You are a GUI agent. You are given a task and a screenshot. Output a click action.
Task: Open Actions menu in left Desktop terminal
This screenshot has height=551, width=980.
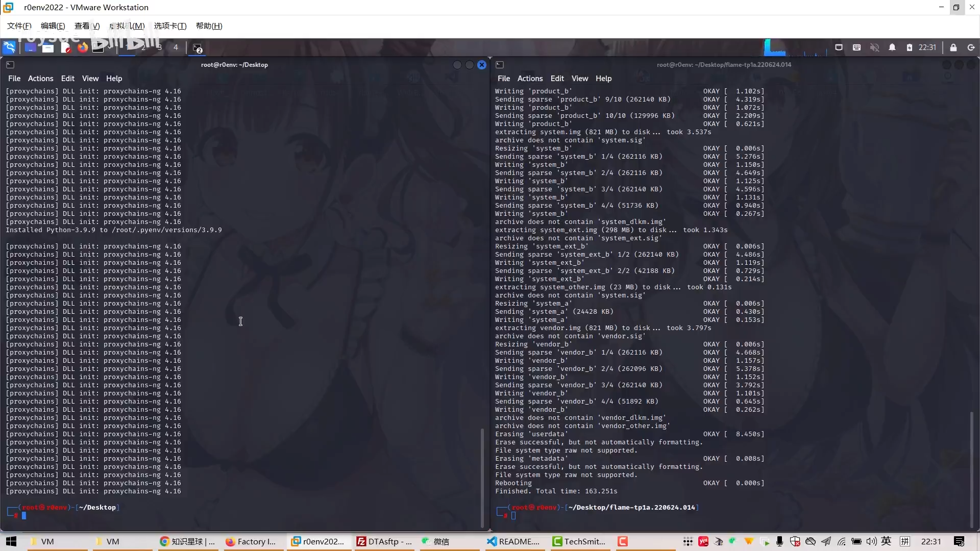(x=40, y=79)
